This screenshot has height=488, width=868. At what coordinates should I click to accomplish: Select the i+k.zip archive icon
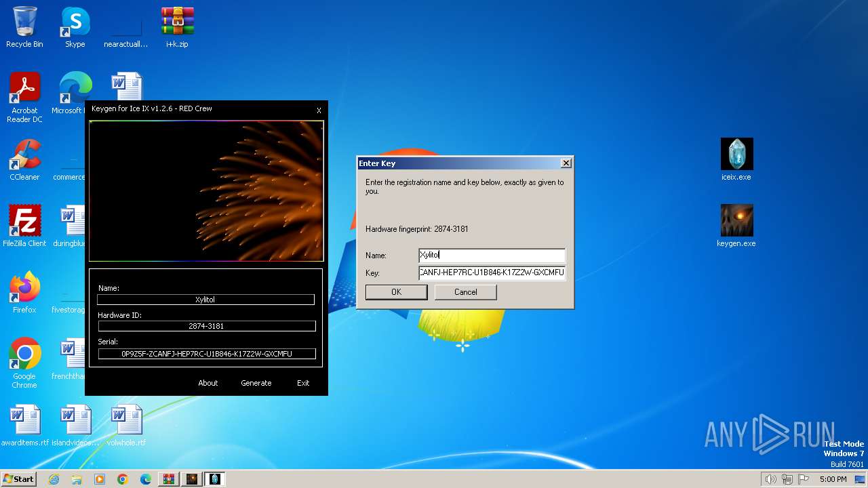(177, 27)
